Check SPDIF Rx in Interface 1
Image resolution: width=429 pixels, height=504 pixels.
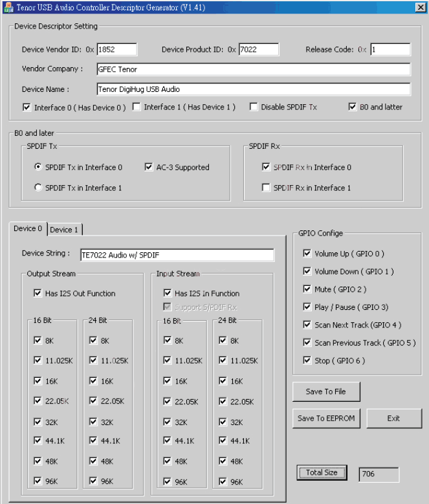pyautogui.click(x=266, y=188)
